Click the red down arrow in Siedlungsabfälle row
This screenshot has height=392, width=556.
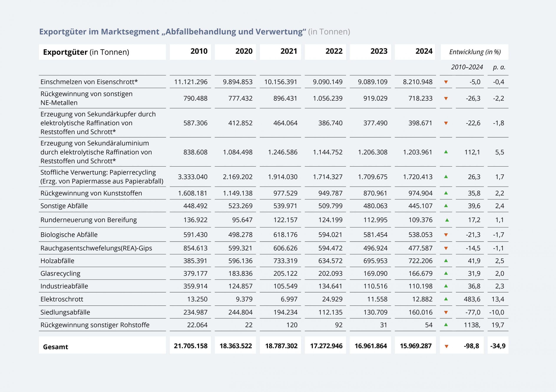click(446, 312)
